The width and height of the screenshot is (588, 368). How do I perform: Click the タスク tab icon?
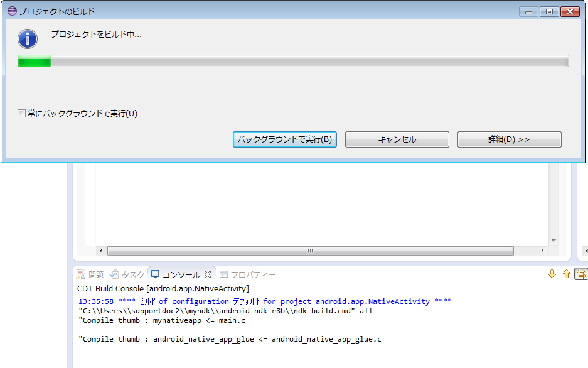coord(114,274)
